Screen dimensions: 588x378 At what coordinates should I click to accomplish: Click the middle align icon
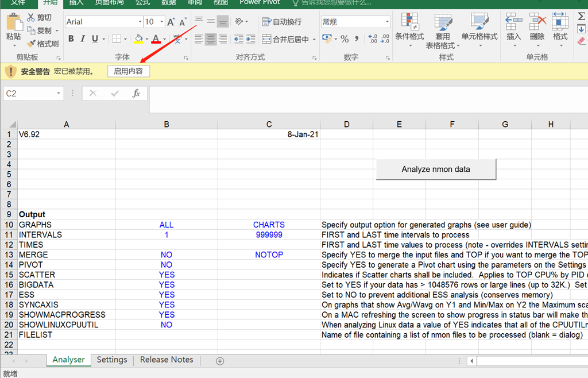[x=211, y=21]
